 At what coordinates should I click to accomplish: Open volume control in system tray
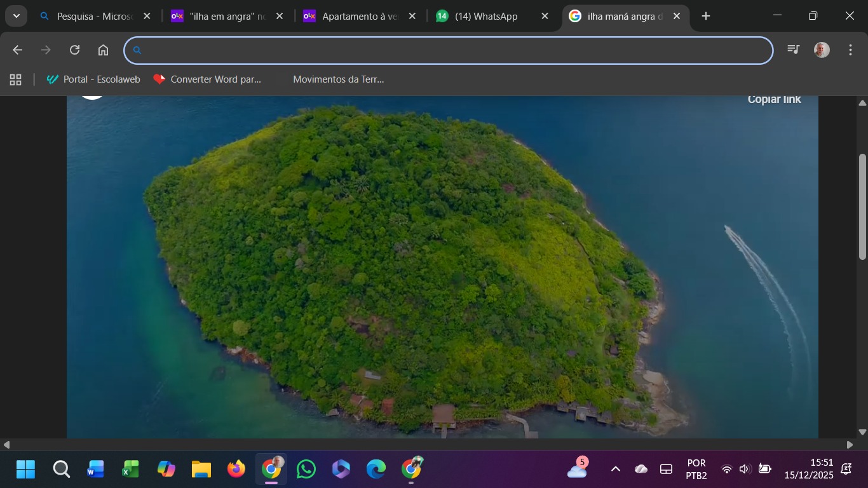(x=745, y=470)
